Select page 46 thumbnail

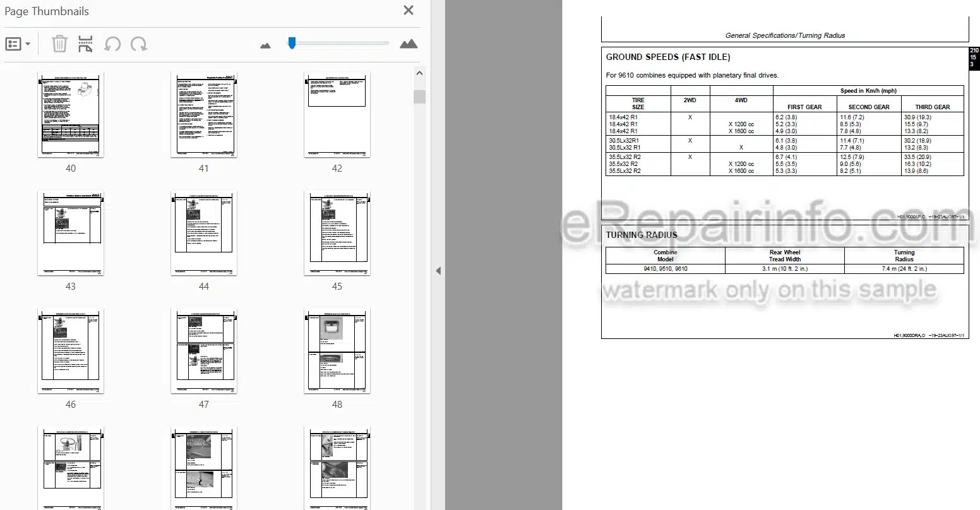71,352
